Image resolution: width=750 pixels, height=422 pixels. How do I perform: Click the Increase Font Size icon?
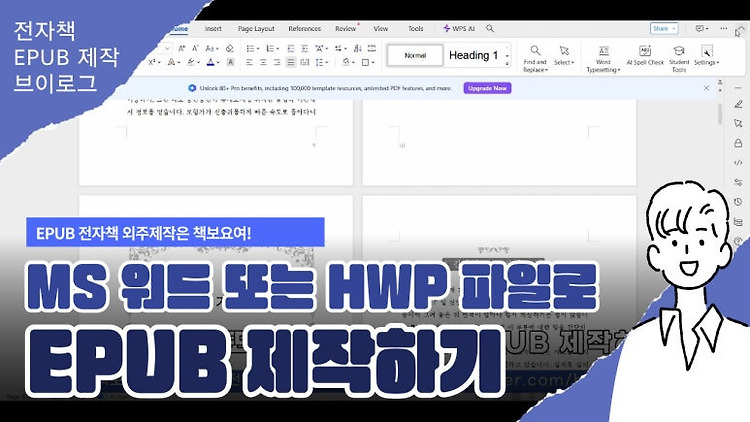[181, 48]
